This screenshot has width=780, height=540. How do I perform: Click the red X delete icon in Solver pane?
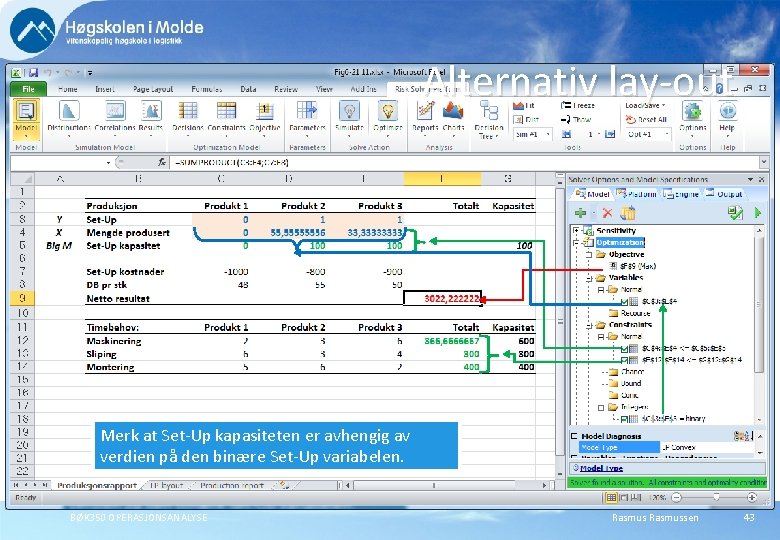point(607,213)
